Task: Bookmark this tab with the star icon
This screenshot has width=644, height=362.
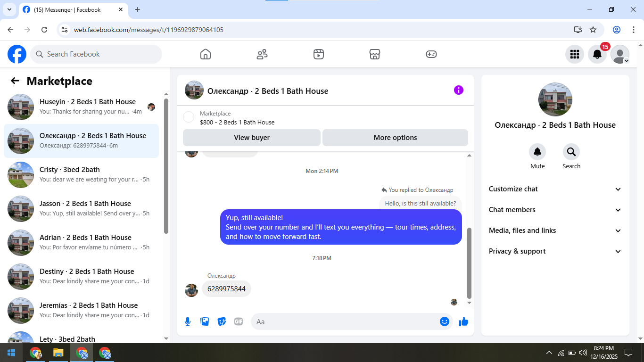Action: point(593,30)
